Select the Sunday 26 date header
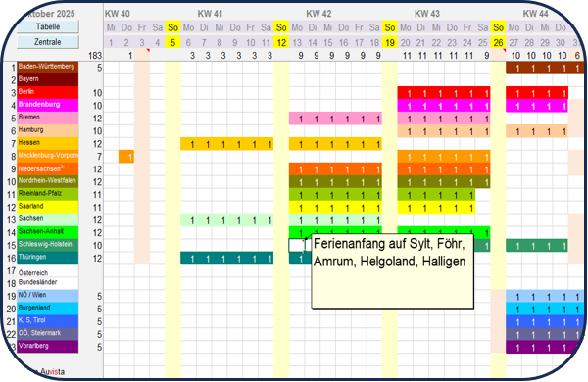588x382 pixels. pos(498,43)
